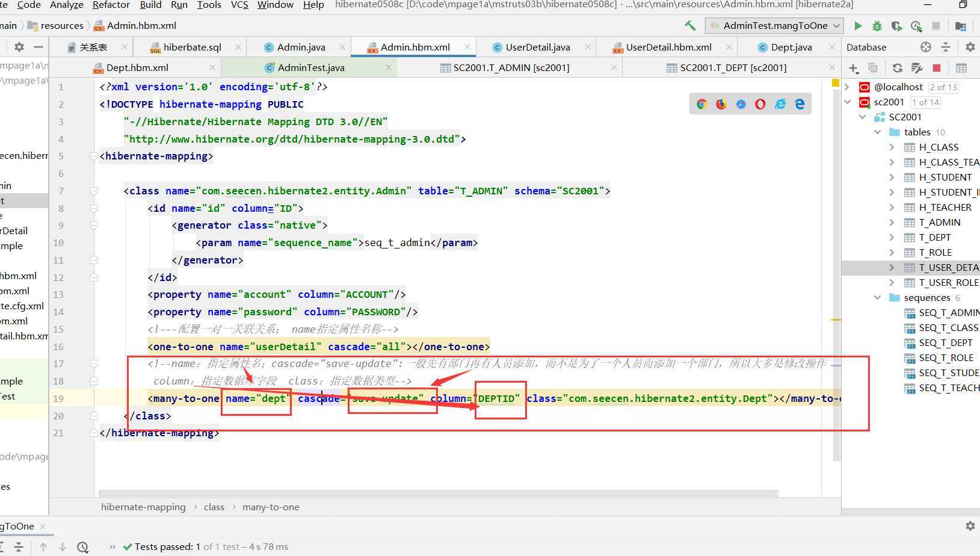Screen dimensions: 980x556
Task: Expand the T_ADMIN table node
Action: click(892, 223)
